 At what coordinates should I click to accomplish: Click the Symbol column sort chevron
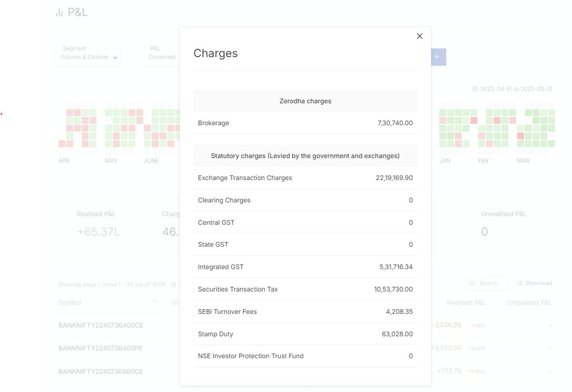(x=154, y=302)
